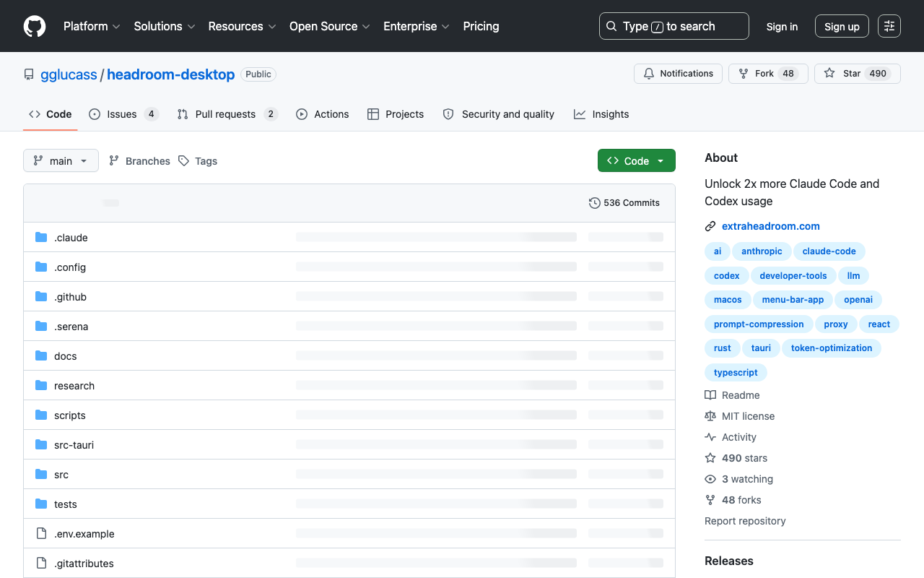Click the scale icon beside MIT license
This screenshot has height=578, width=924.
(x=710, y=416)
